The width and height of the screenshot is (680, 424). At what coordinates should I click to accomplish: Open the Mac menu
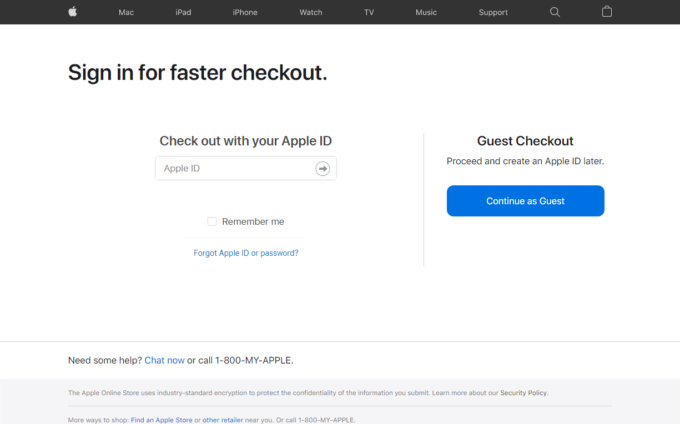126,13
